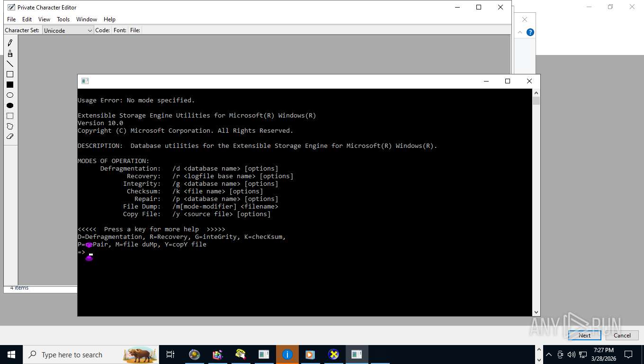Open the yellow hand-cursor taskbar app
The image size is (644, 364).
pyautogui.click(x=241, y=355)
